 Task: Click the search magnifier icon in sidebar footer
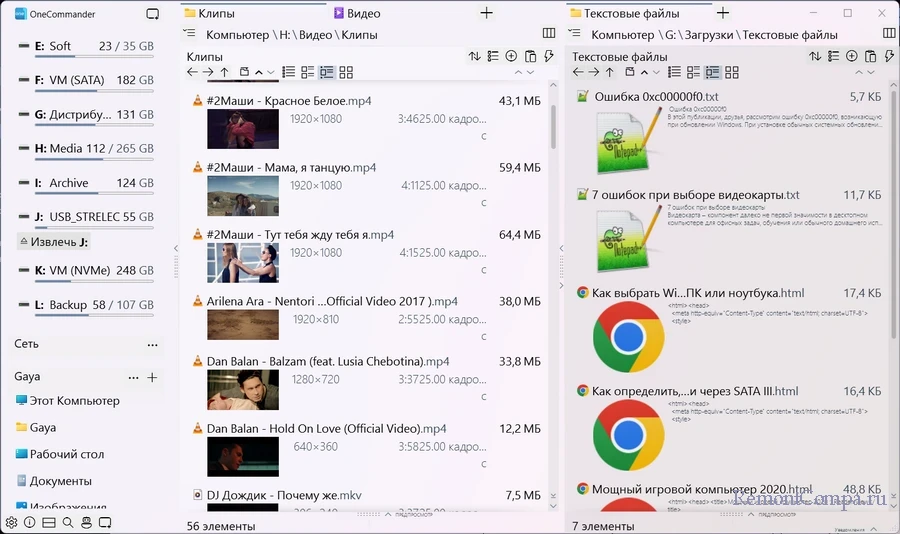pyautogui.click(x=68, y=522)
